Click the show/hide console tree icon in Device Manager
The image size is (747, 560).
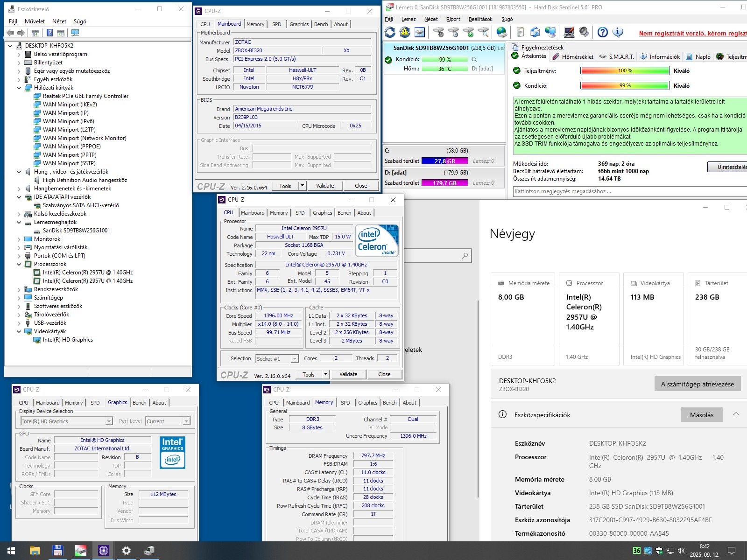[x=35, y=33]
